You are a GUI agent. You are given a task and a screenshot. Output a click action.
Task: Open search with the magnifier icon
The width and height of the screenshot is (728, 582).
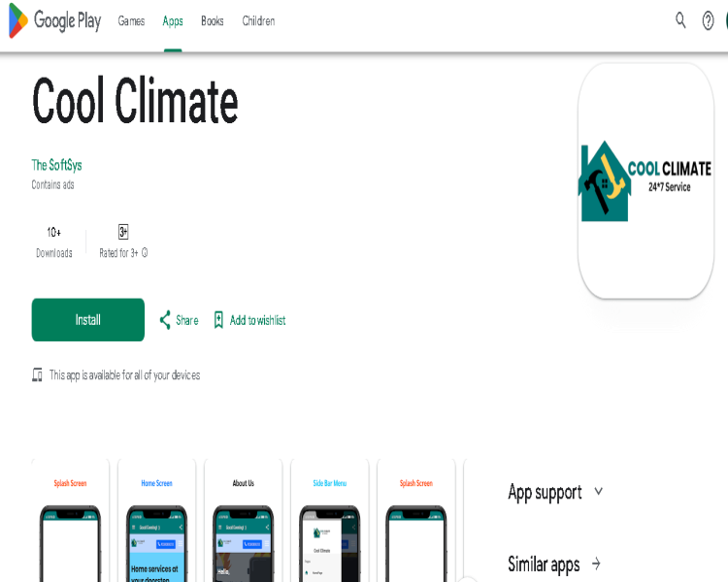[x=680, y=20]
